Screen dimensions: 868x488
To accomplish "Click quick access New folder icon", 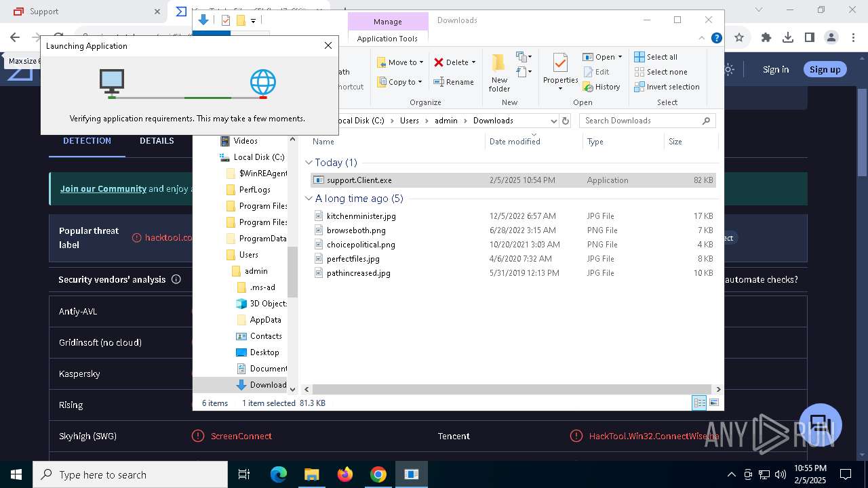I will (x=241, y=20).
